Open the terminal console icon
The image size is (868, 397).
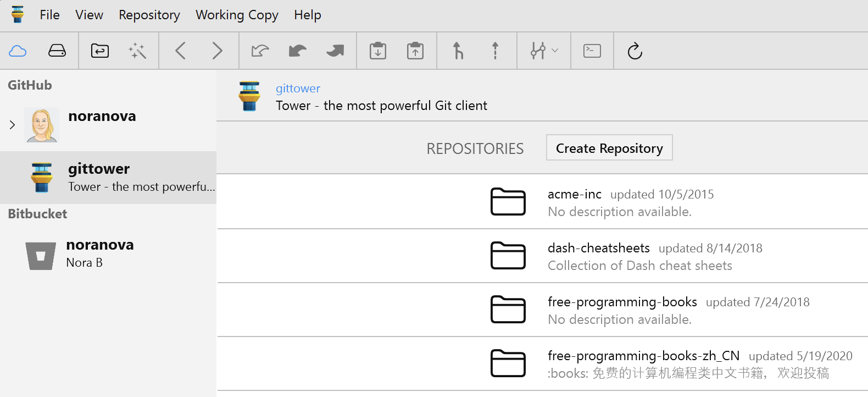(592, 51)
